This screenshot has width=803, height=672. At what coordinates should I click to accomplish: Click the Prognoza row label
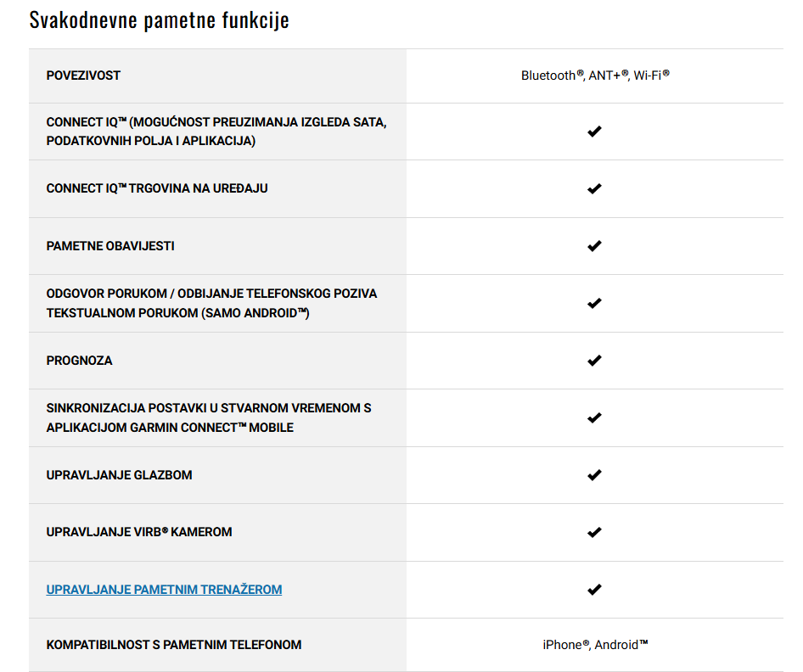click(x=79, y=361)
